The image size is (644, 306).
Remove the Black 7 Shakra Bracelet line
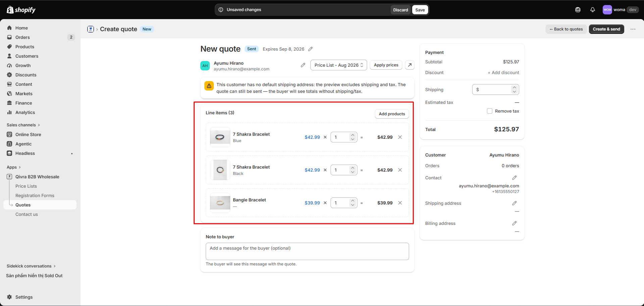point(400,170)
